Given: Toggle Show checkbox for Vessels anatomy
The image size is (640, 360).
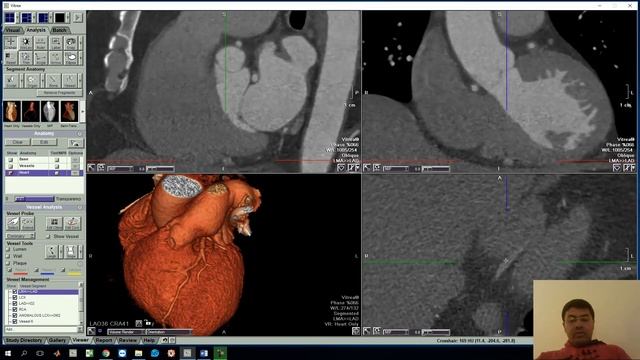Looking at the screenshot, I should point(11,166).
